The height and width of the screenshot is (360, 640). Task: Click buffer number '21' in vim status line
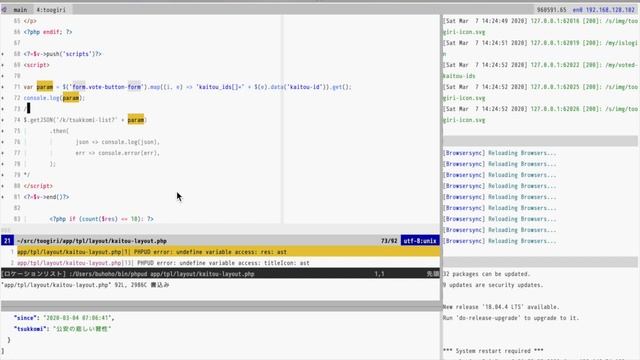click(x=7, y=241)
